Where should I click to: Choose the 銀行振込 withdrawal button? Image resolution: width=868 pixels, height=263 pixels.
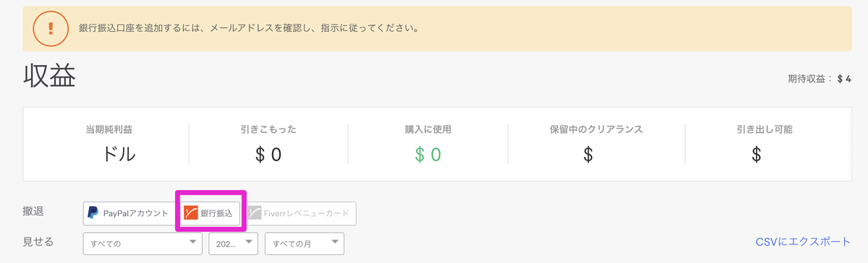click(210, 213)
